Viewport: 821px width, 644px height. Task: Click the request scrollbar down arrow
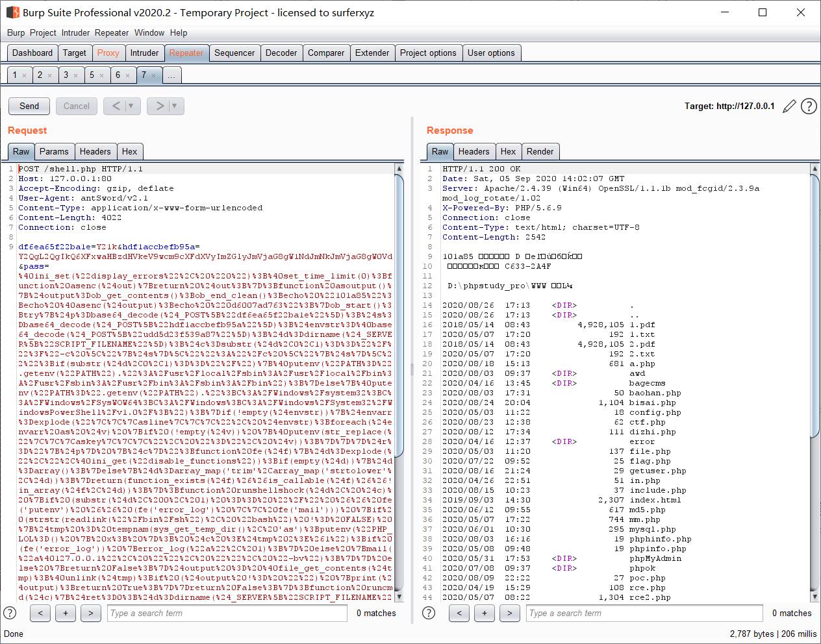pyautogui.click(x=399, y=597)
